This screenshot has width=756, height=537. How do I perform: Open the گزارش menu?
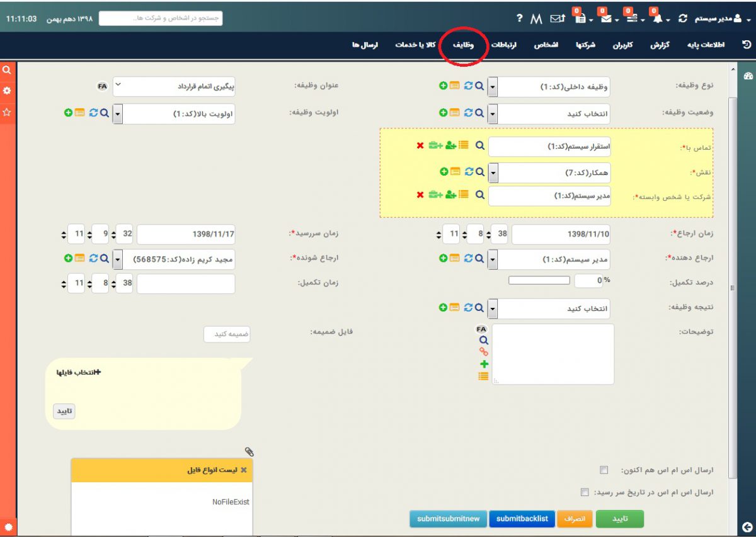[660, 45]
